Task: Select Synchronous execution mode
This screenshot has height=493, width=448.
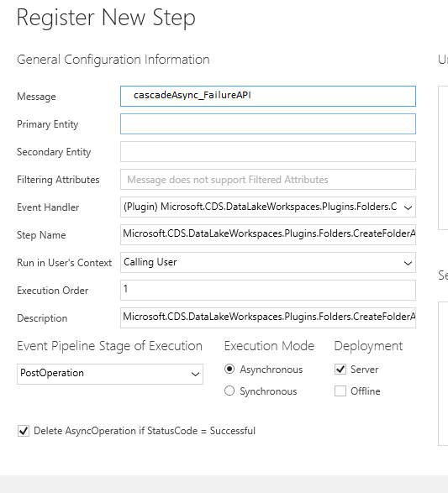Action: click(x=229, y=391)
